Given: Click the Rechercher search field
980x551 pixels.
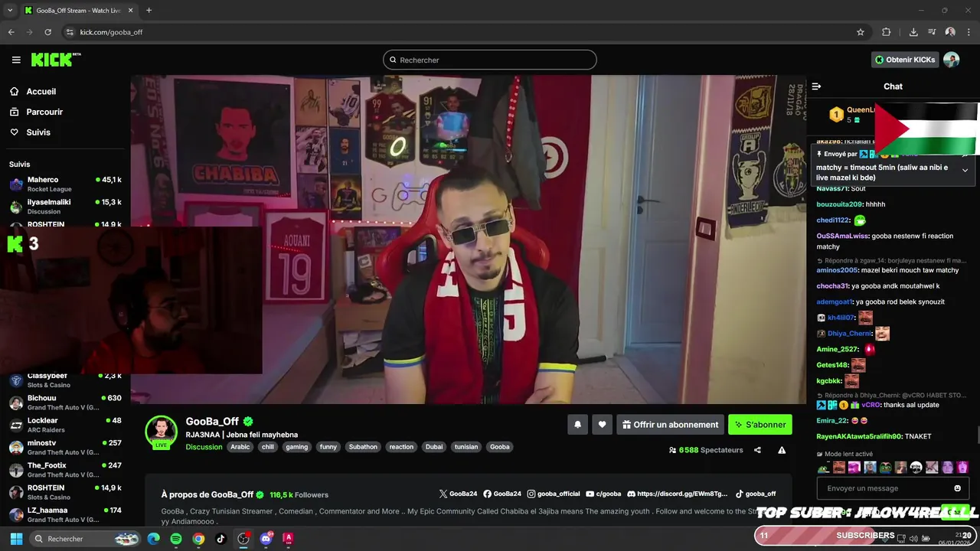Looking at the screenshot, I should pyautogui.click(x=490, y=60).
